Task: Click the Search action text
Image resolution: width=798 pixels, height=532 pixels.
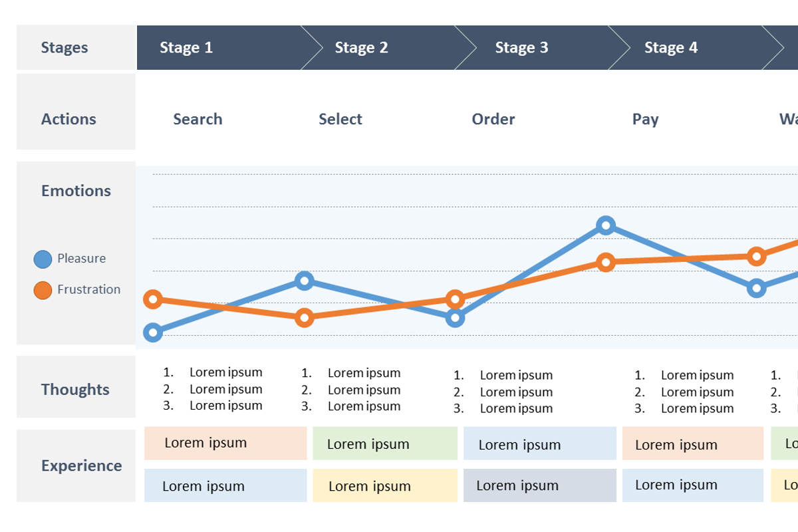Action: coord(198,119)
